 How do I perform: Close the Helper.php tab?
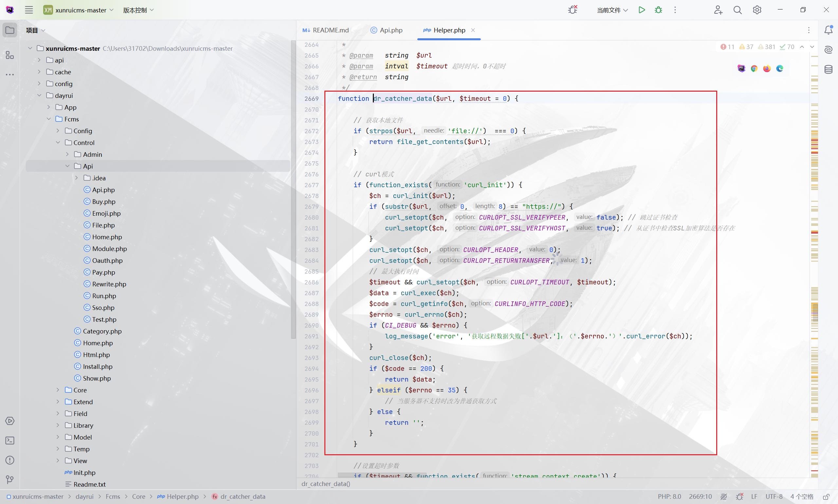click(473, 30)
